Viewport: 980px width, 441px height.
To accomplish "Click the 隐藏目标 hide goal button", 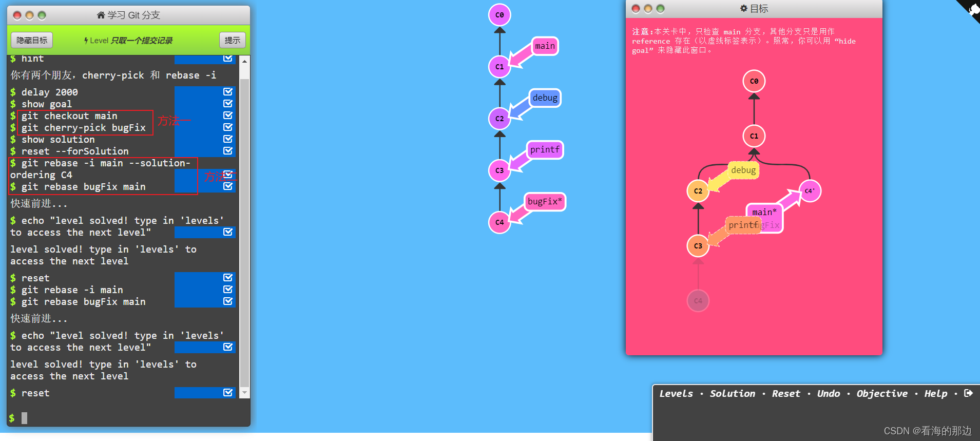I will 32,40.
